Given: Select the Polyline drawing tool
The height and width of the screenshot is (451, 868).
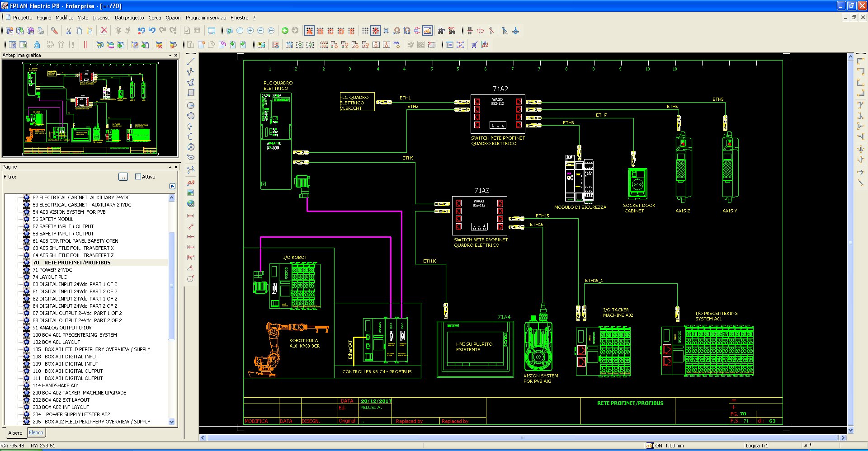Looking at the screenshot, I should 191,72.
